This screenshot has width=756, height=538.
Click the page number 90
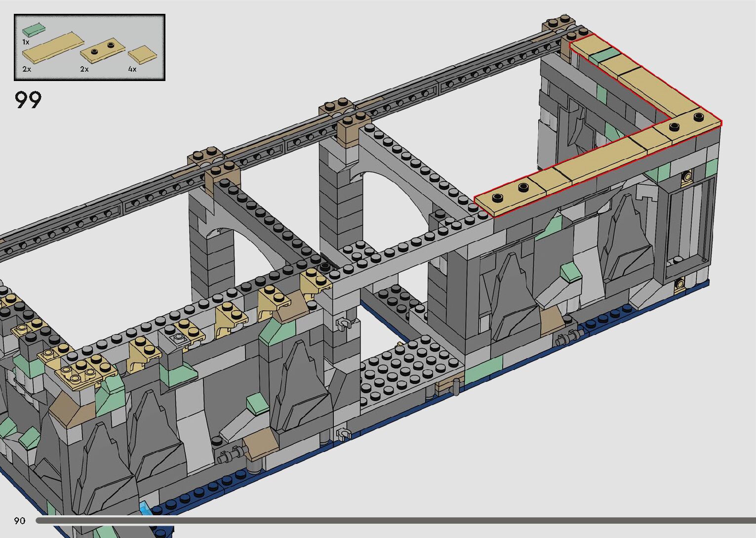[20, 521]
